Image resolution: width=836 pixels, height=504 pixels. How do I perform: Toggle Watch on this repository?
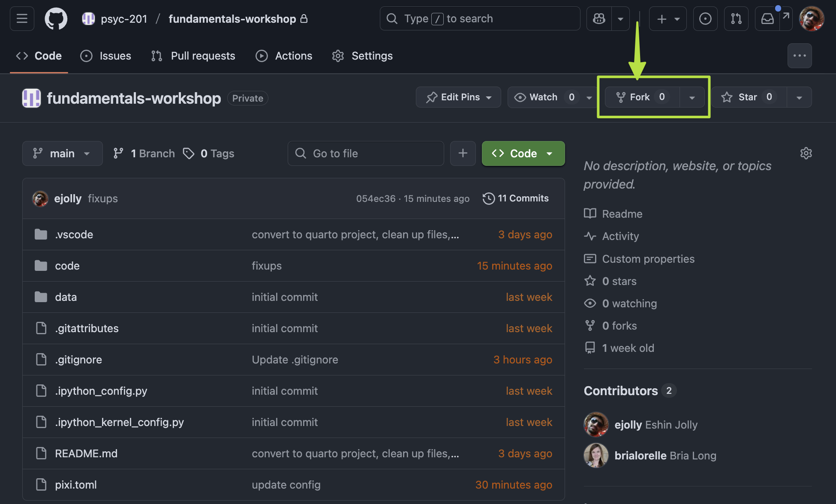pos(544,97)
